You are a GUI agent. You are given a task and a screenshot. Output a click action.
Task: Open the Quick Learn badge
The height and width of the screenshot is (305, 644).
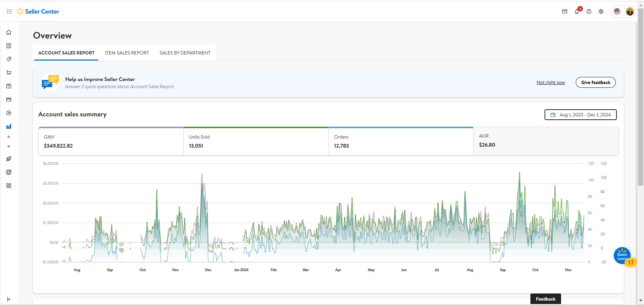click(622, 256)
